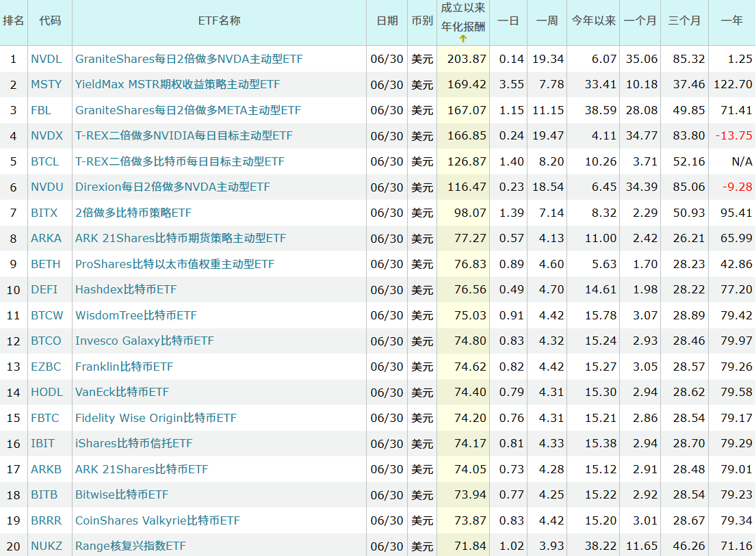The image size is (756, 556).
Task: Sort by 一个月 column header
Action: click(x=640, y=21)
